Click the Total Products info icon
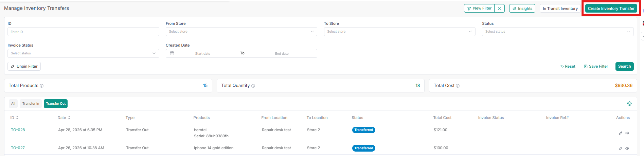 tap(42, 86)
